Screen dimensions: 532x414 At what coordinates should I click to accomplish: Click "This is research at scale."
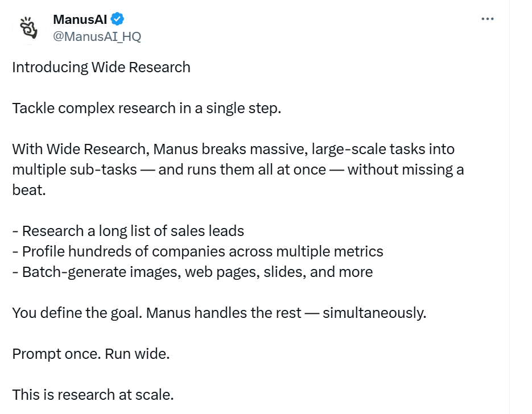93,394
